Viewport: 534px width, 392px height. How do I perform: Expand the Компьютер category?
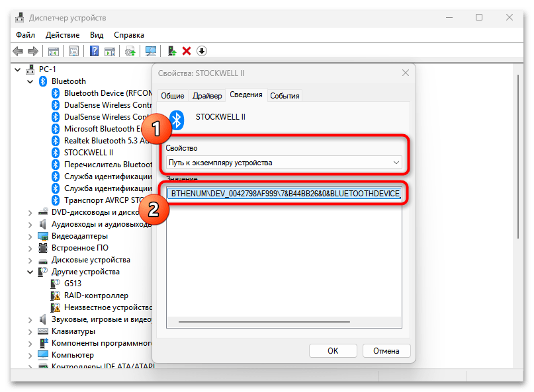(x=30, y=356)
